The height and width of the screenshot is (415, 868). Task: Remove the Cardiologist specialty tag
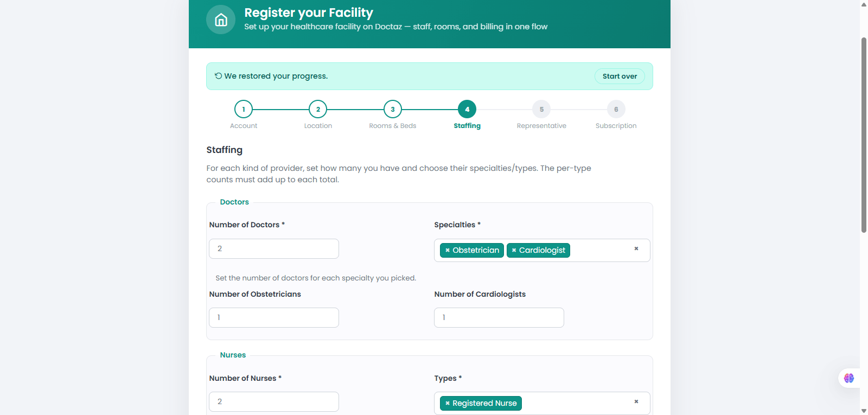coord(514,251)
